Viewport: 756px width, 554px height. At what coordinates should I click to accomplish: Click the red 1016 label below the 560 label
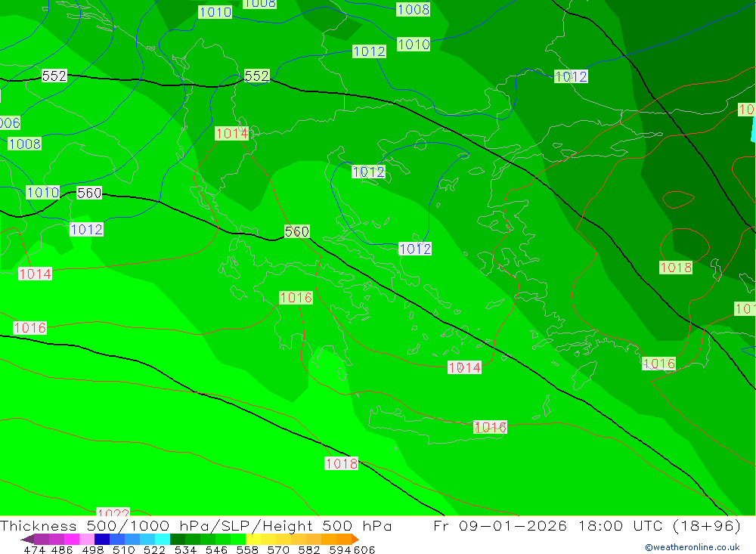click(x=296, y=298)
